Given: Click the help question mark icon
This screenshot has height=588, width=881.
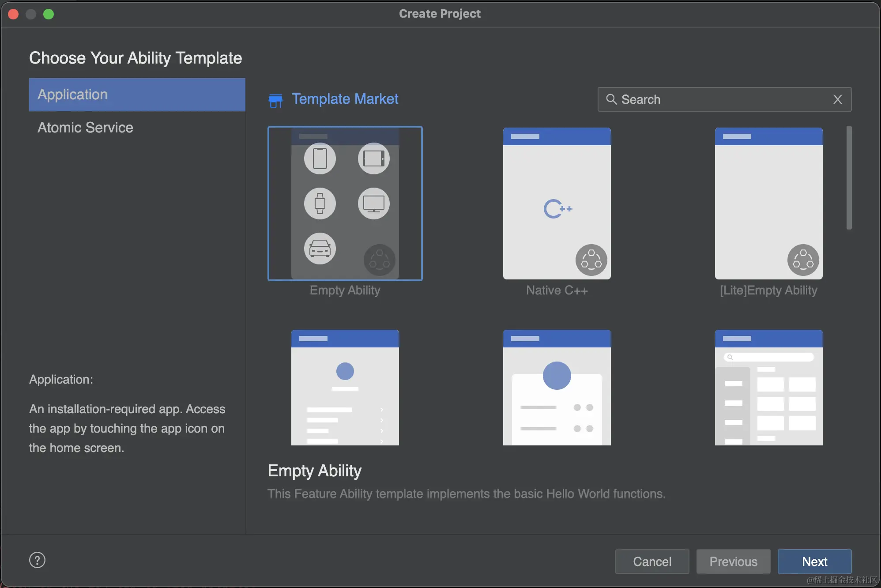Looking at the screenshot, I should pos(37,560).
